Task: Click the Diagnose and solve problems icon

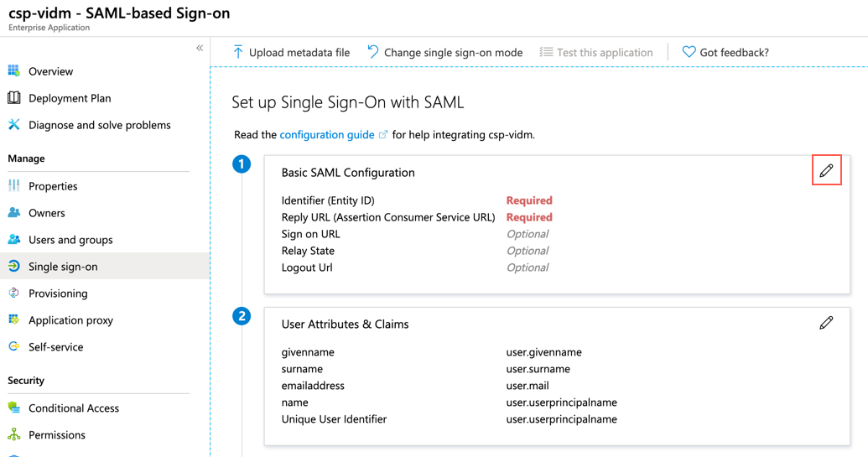Action: click(x=14, y=125)
